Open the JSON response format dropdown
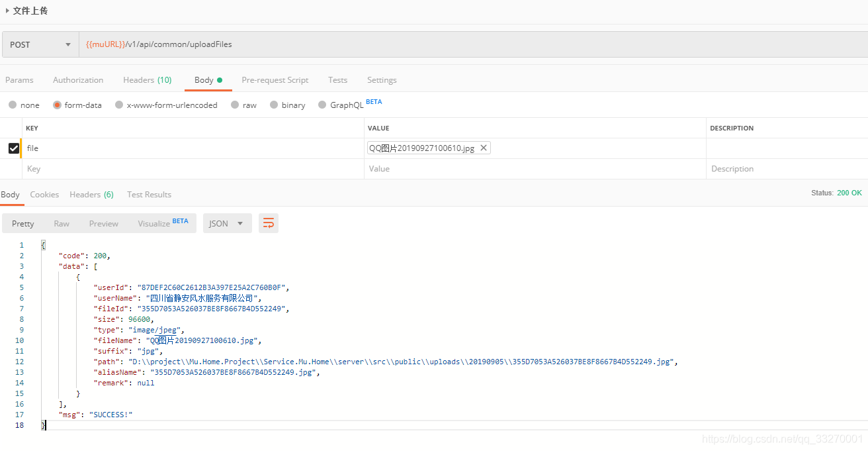 pyautogui.click(x=227, y=223)
